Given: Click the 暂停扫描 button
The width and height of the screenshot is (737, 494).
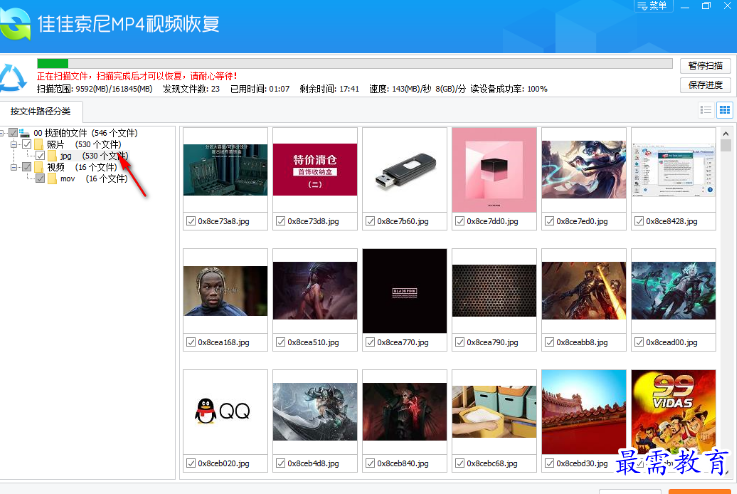Looking at the screenshot, I should (x=705, y=66).
